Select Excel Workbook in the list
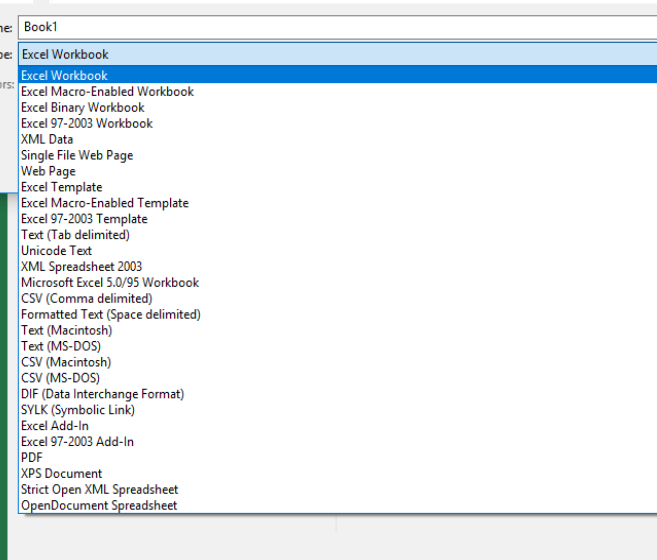The height and width of the screenshot is (560, 657). (338, 75)
